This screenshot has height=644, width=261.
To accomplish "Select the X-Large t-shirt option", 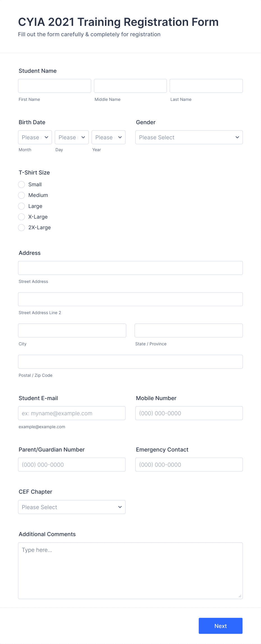I will [x=21, y=217].
